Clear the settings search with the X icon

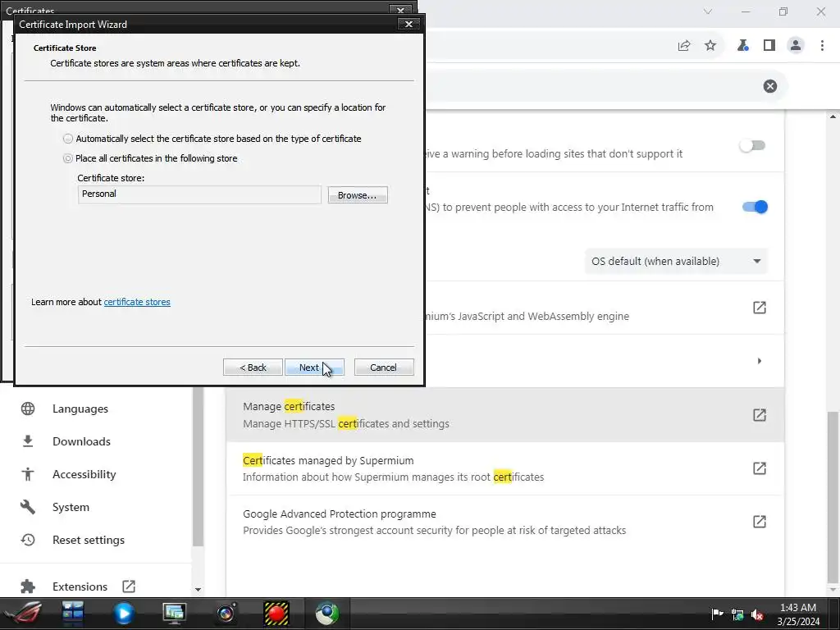coord(769,86)
